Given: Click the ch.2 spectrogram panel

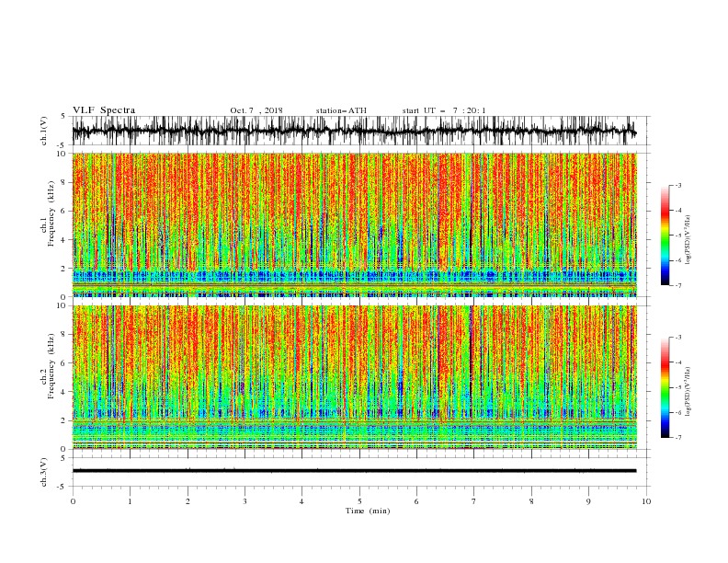Looking at the screenshot, I should (x=354, y=377).
